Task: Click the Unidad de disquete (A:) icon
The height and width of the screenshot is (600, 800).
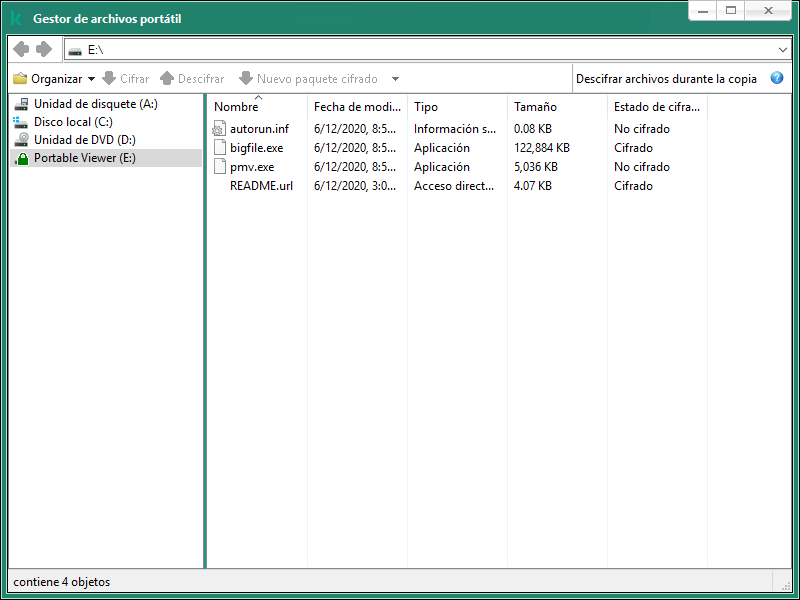Action: point(21,104)
